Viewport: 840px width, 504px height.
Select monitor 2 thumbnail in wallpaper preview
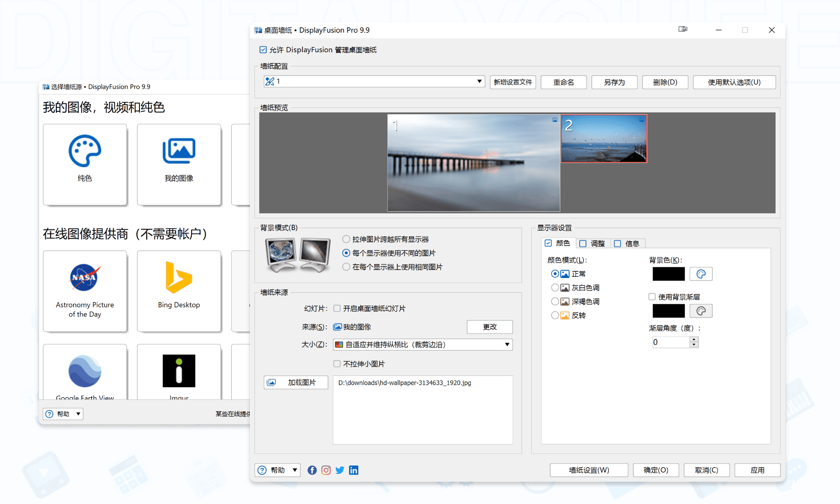tap(604, 138)
